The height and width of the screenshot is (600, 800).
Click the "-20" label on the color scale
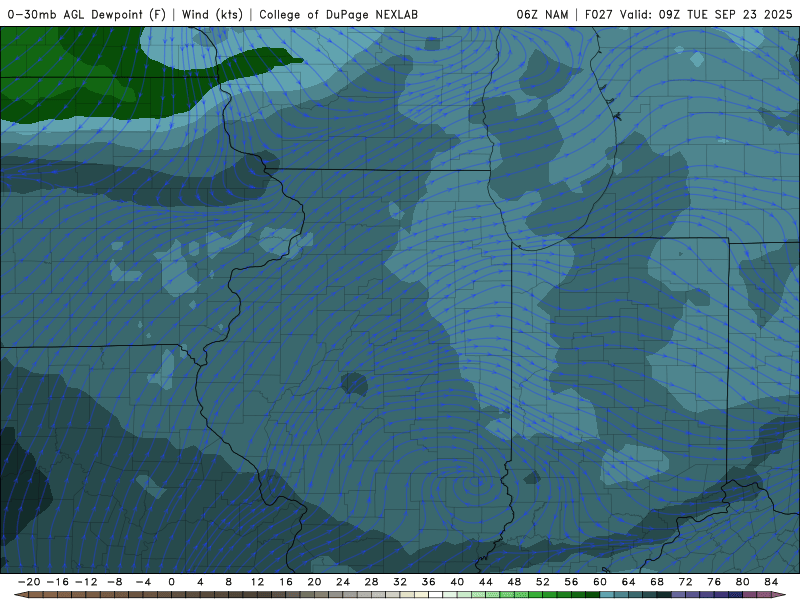pos(29,582)
